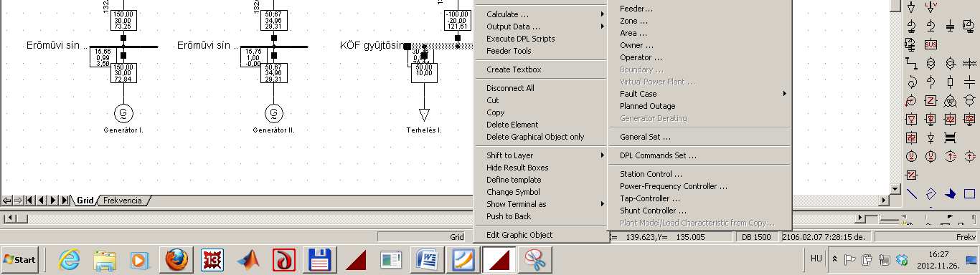980x275 pixels.
Task: Switch to the Frekvencia tab
Action: pos(123,200)
